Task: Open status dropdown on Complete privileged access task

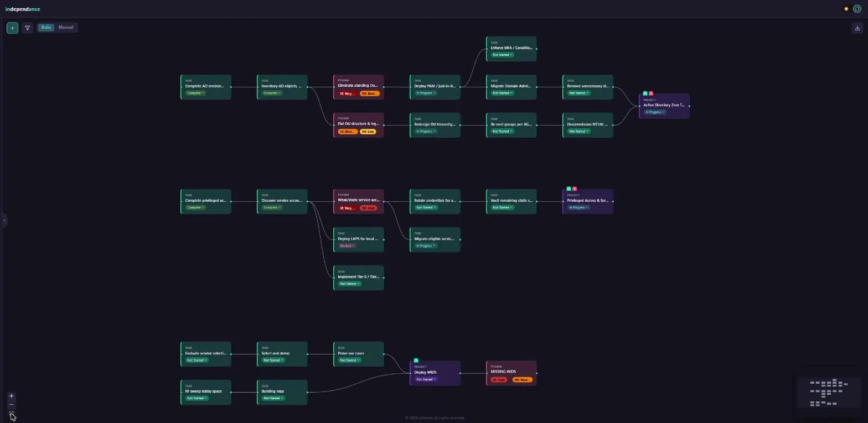Action: pos(195,207)
